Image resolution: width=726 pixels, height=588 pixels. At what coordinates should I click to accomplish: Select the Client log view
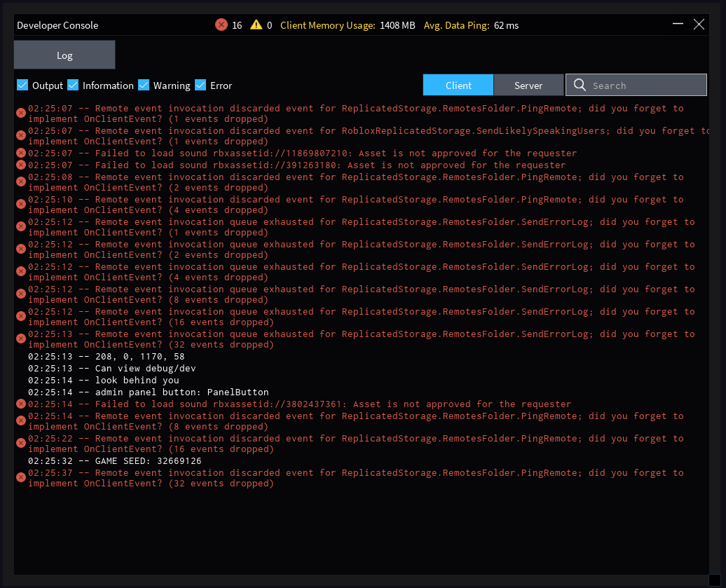tap(458, 85)
